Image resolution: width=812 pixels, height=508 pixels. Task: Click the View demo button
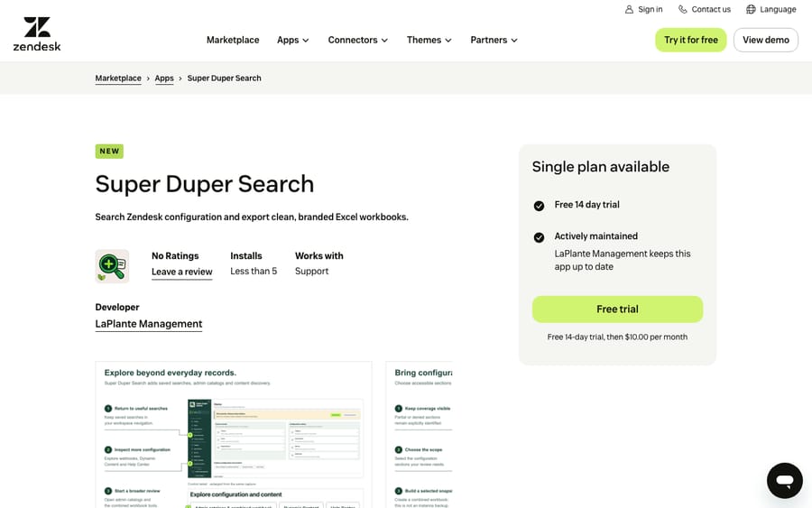pyautogui.click(x=766, y=40)
